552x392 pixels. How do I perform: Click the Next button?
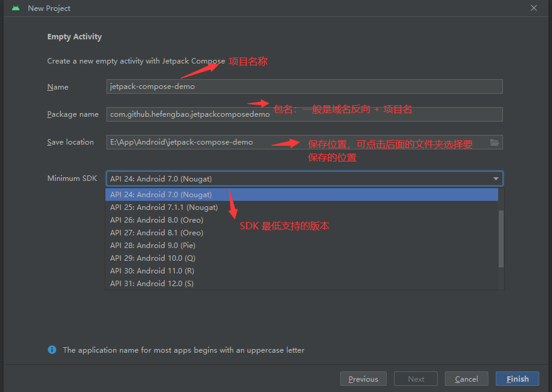click(x=416, y=379)
